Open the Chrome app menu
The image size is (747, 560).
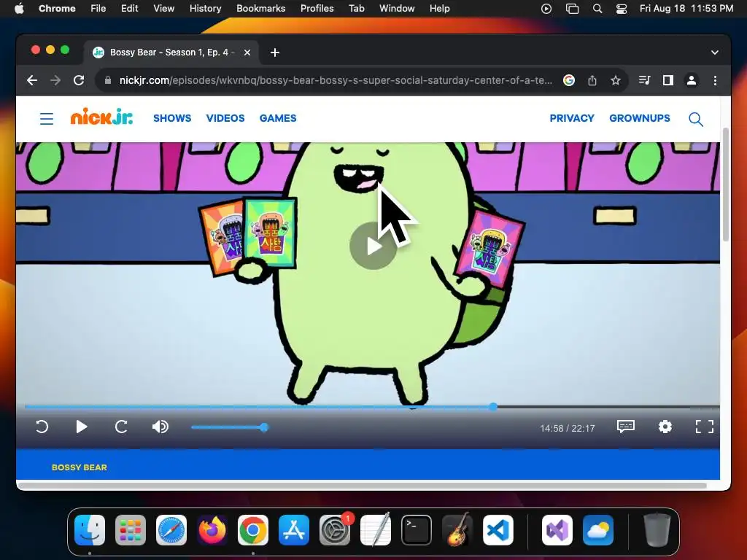coord(57,9)
